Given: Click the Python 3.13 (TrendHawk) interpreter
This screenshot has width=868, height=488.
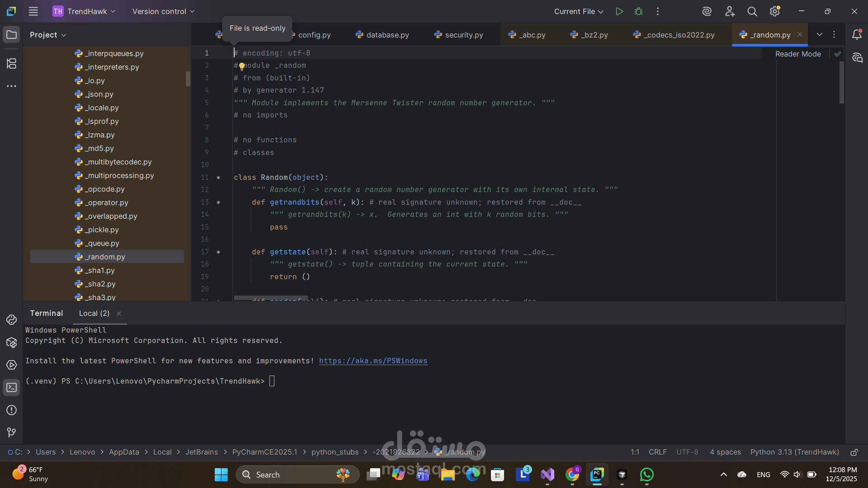Looking at the screenshot, I should (794, 452).
